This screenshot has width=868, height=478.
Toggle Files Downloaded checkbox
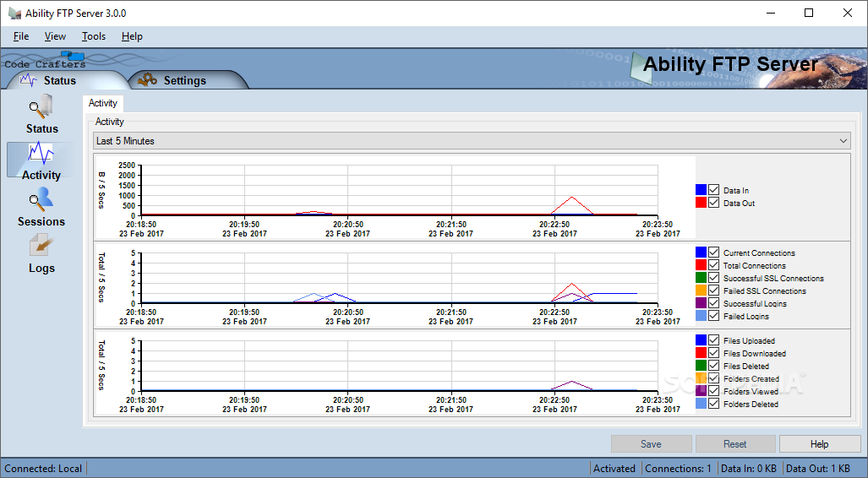pyautogui.click(x=713, y=353)
